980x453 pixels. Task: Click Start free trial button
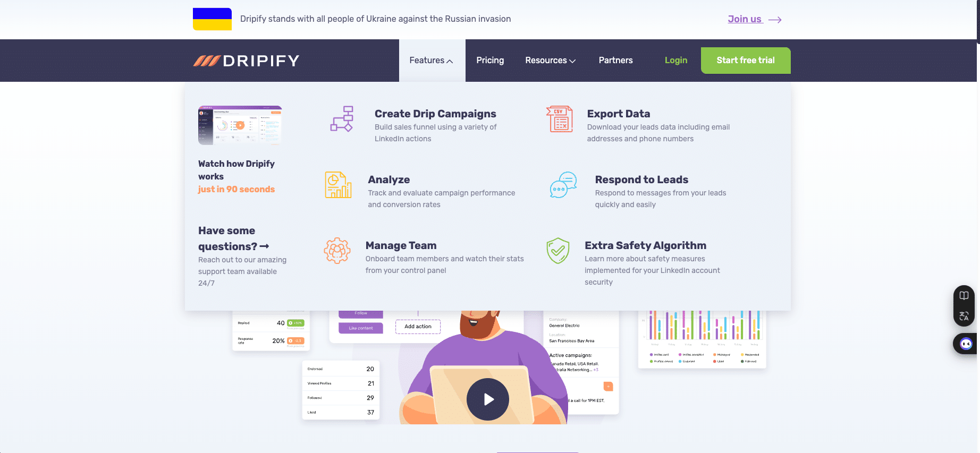[x=746, y=61]
